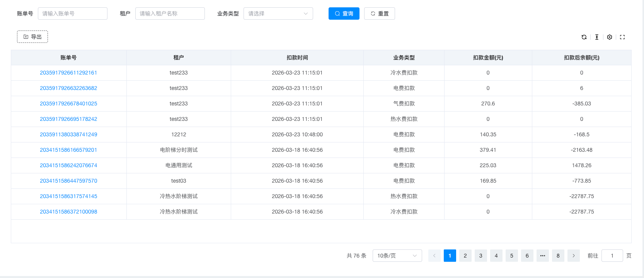Select tenant cell 电阶梯分时测试
The width and height of the screenshot is (644, 278).
pos(179,150)
